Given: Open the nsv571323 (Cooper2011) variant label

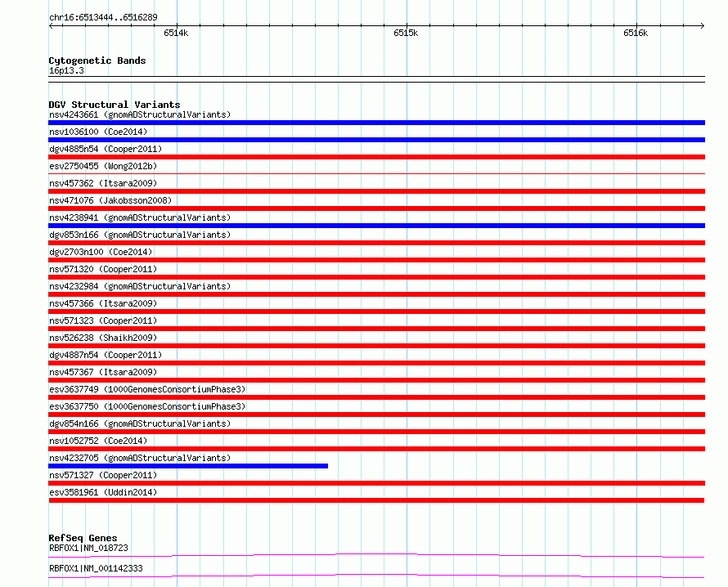Looking at the screenshot, I should (x=103, y=320).
